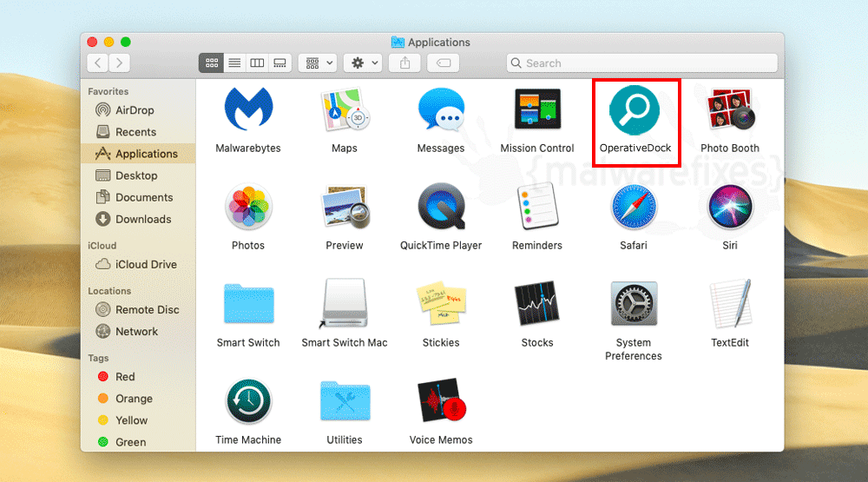Open the Utilities folder icon
Viewport: 868px width, 482px height.
click(345, 401)
